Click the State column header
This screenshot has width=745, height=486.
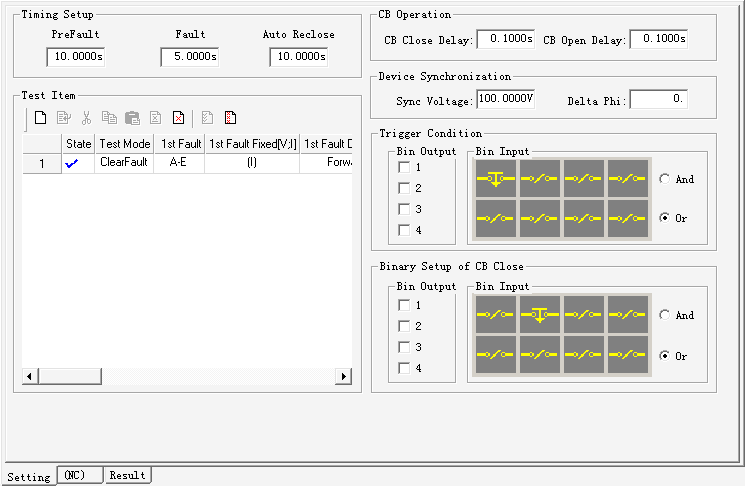[78, 144]
